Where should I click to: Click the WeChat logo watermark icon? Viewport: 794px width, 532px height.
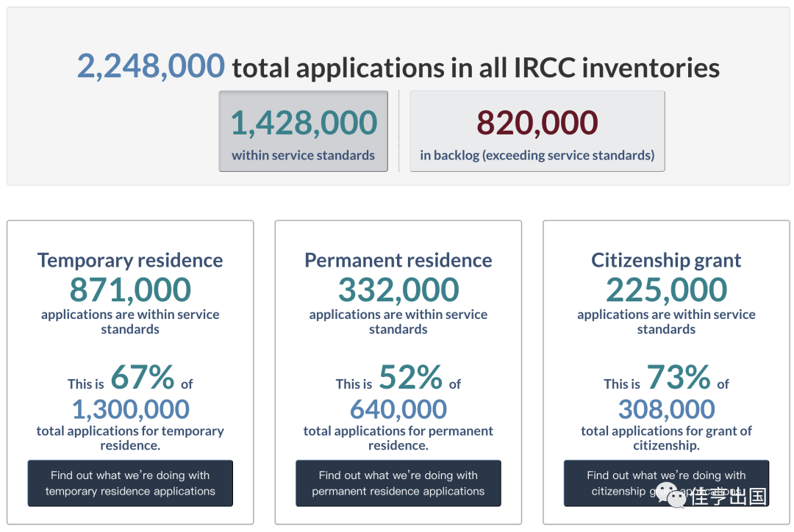[x=672, y=494]
